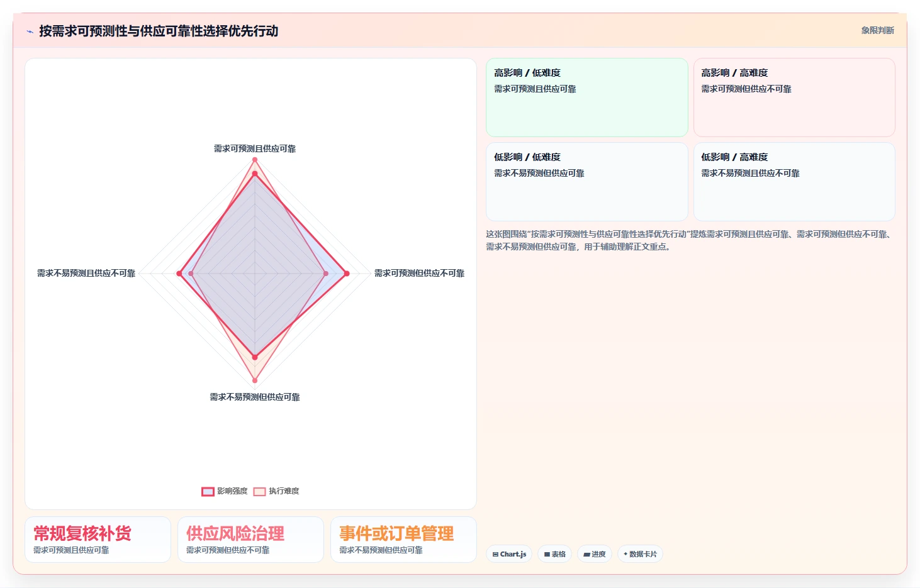Click subtitle 需求不易预测但供应可靠 under 事件或订单管理

381,550
